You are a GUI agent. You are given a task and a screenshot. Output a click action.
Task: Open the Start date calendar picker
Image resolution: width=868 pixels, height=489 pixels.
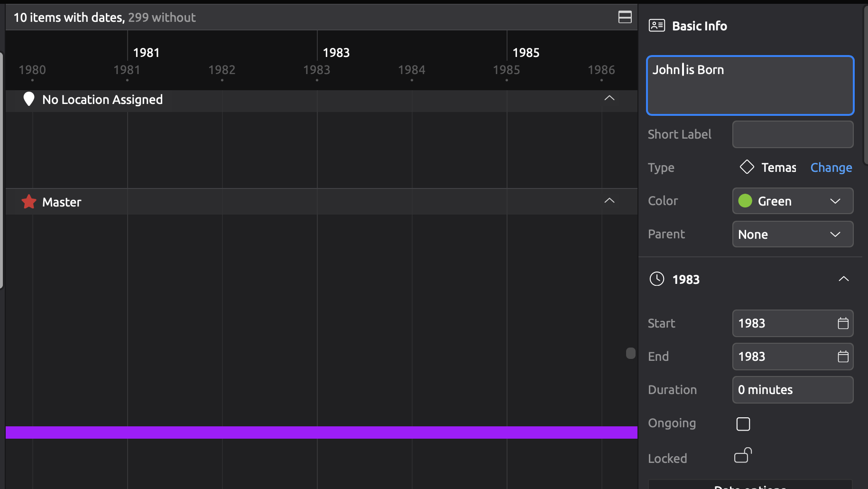click(843, 323)
